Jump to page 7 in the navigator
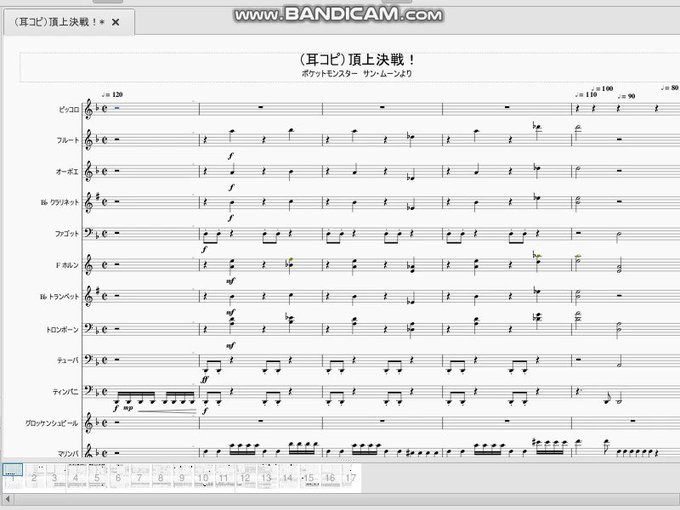Image resolution: width=680 pixels, height=510 pixels. [139, 477]
